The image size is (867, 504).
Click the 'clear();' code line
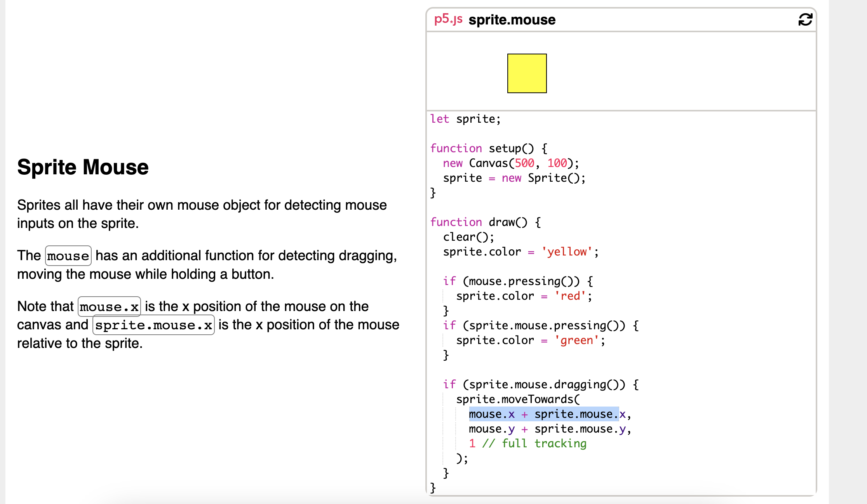coord(468,237)
